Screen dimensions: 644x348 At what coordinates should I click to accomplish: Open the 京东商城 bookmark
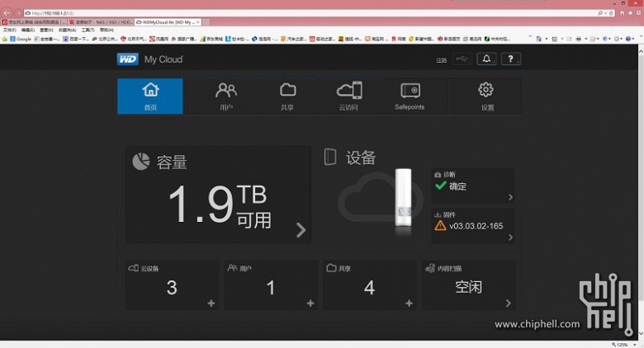pyautogui.click(x=211, y=39)
